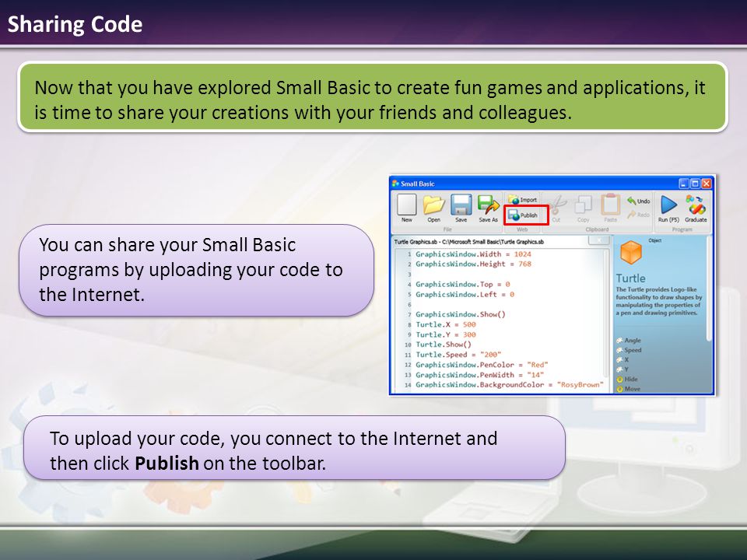Image resolution: width=747 pixels, height=560 pixels.
Task: Maximize the Small Basic window
Action: click(x=695, y=184)
